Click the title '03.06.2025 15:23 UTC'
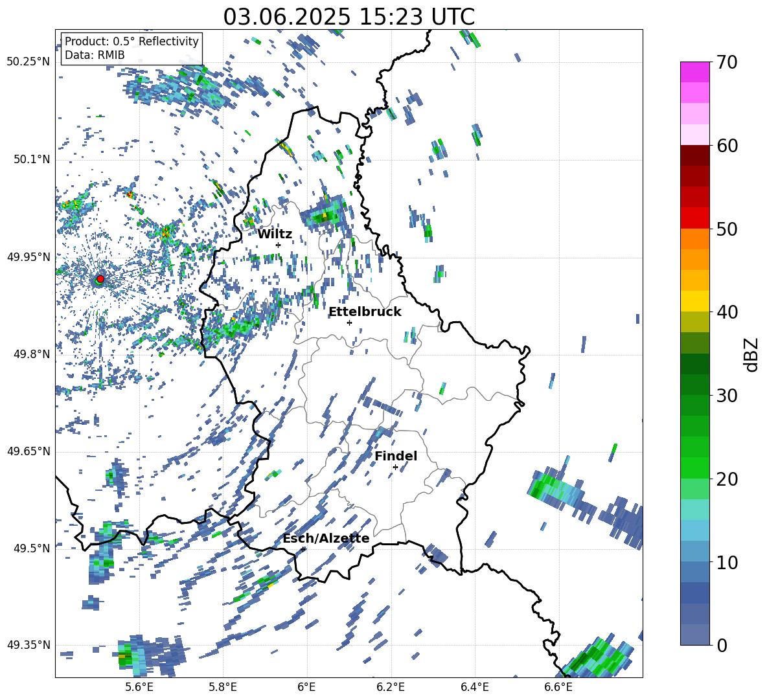The width and height of the screenshot is (767, 700). pos(349,17)
